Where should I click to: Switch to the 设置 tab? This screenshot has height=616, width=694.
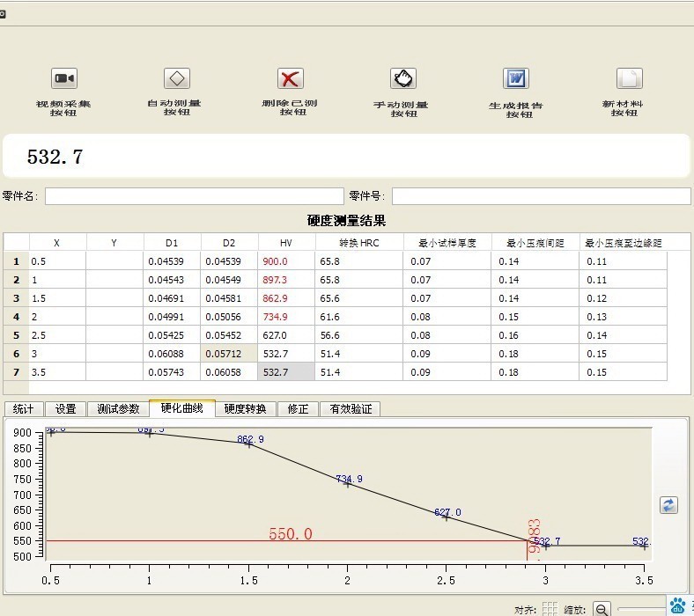[66, 409]
